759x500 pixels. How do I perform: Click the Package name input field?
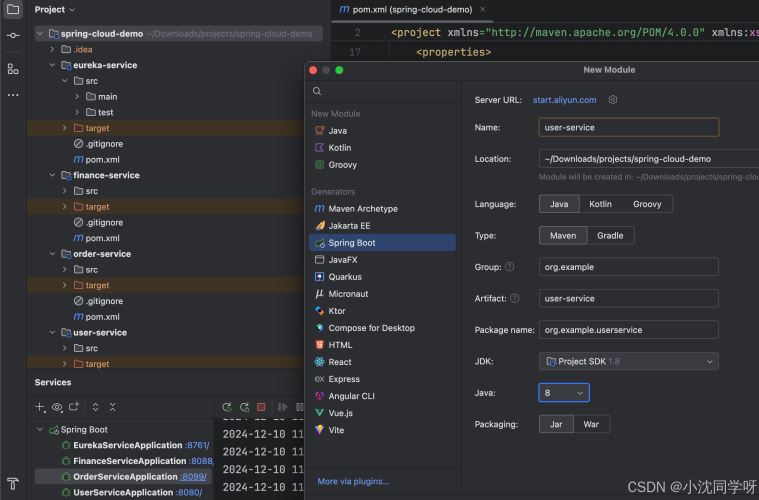coord(628,330)
